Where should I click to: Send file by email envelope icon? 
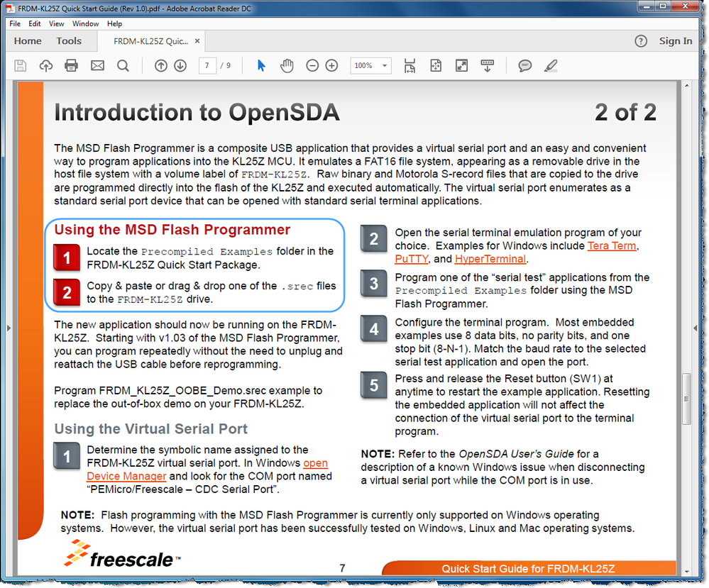point(97,65)
